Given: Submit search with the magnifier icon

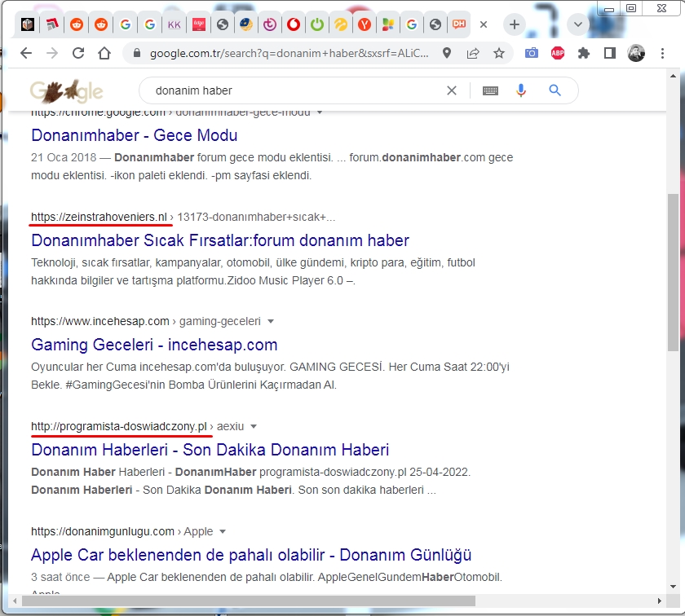Looking at the screenshot, I should coord(555,90).
